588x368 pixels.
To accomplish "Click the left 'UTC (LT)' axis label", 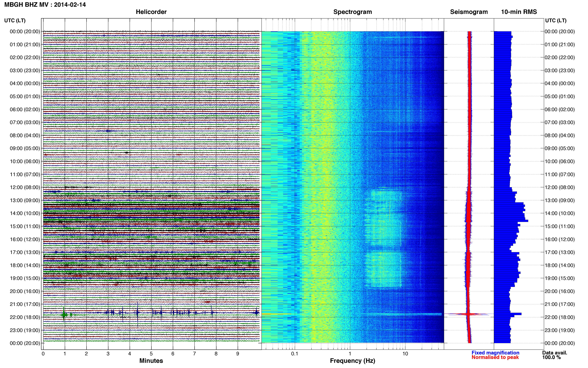I will click(15, 20).
